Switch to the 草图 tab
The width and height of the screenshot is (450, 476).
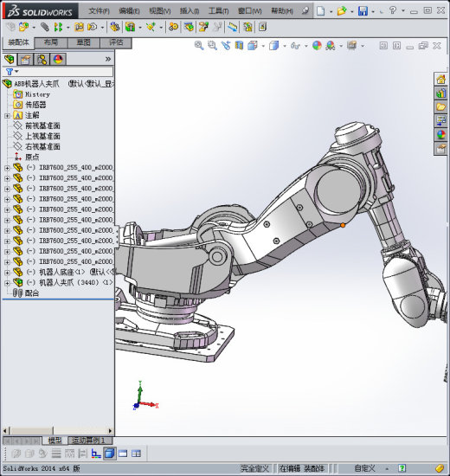[x=83, y=42]
